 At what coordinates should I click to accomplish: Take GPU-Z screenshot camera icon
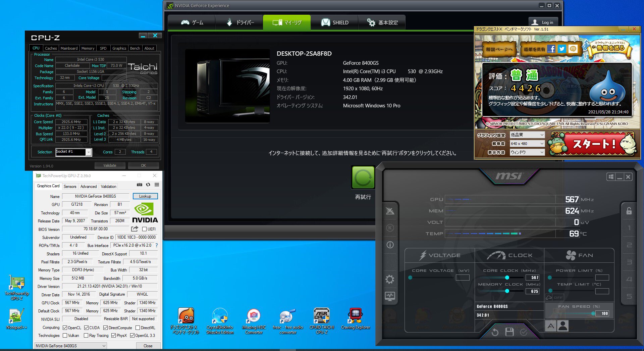(139, 185)
